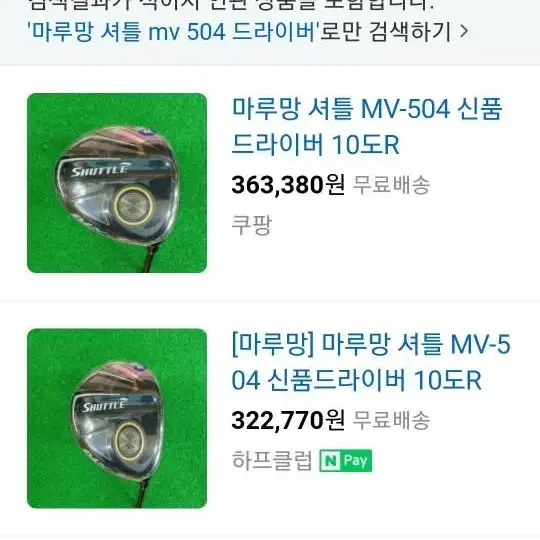Tap the cut-off notice text at top
Image resolution: width=540 pixels, height=540 pixels.
pos(231,5)
